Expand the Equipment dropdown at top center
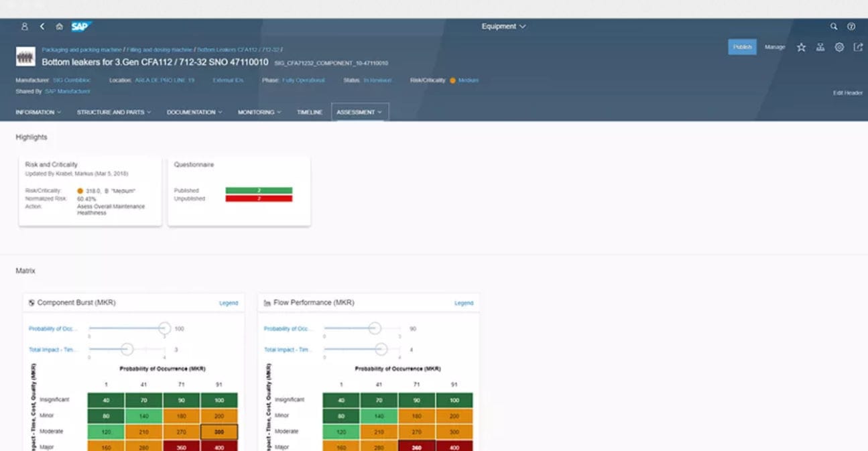Screen dimensions: 868x451 point(504,26)
